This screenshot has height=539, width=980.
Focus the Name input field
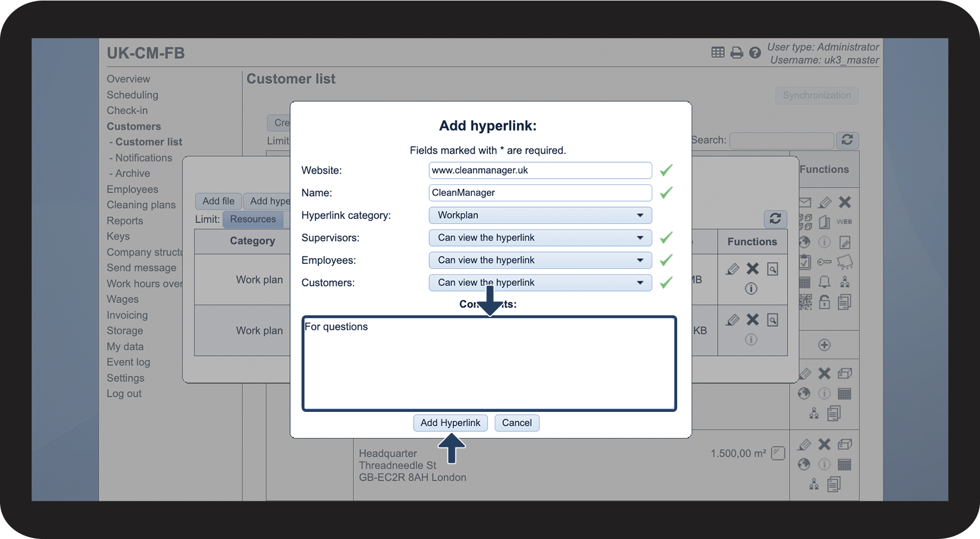[x=540, y=193]
